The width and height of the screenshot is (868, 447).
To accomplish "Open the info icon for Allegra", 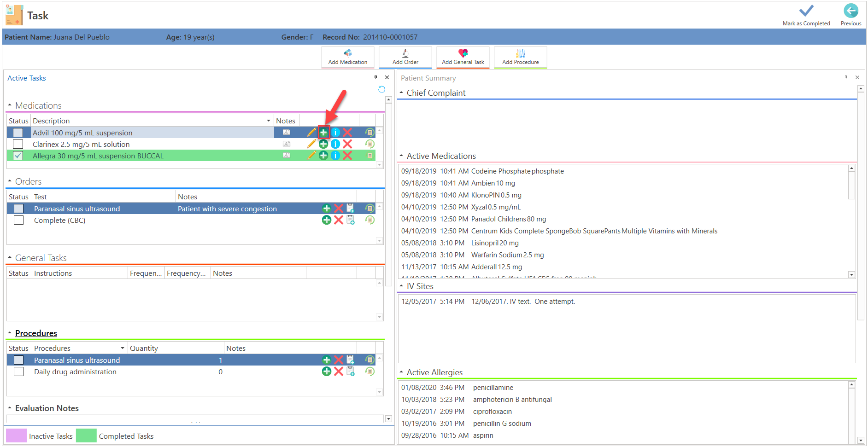I will [335, 156].
